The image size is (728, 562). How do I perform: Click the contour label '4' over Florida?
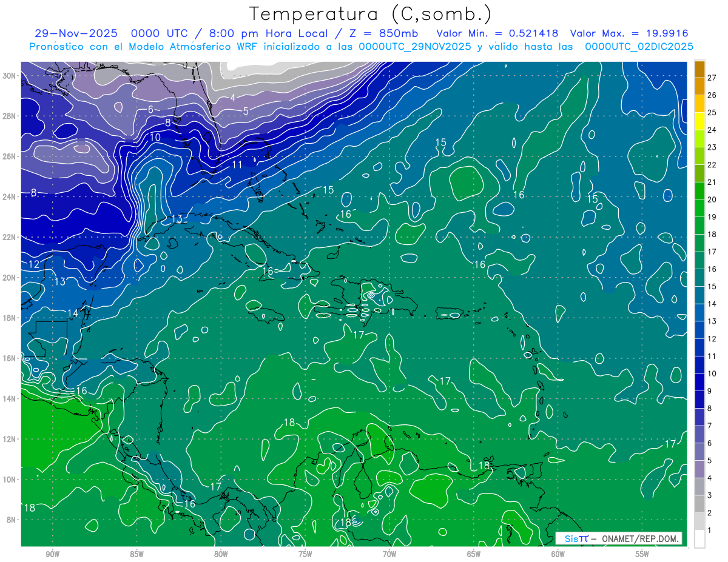(x=232, y=98)
